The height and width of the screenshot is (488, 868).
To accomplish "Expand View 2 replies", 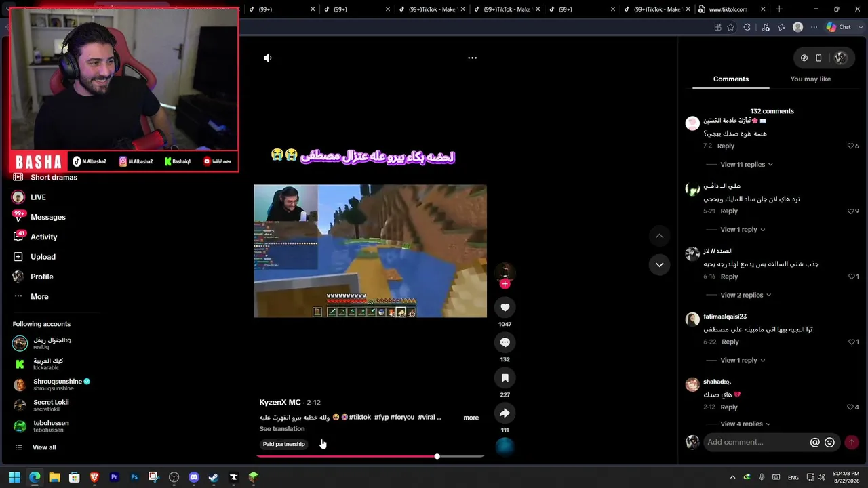I will (745, 296).
